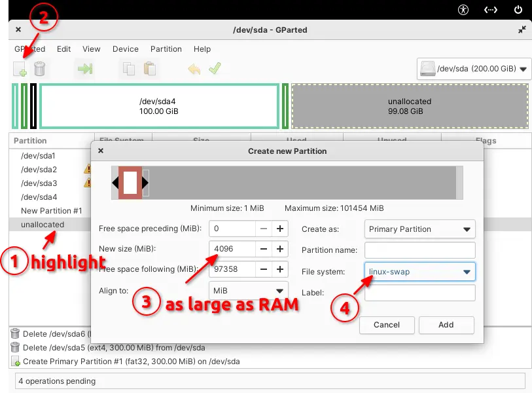The image size is (532, 393).
Task: Click the Partition name input field
Action: click(x=419, y=250)
